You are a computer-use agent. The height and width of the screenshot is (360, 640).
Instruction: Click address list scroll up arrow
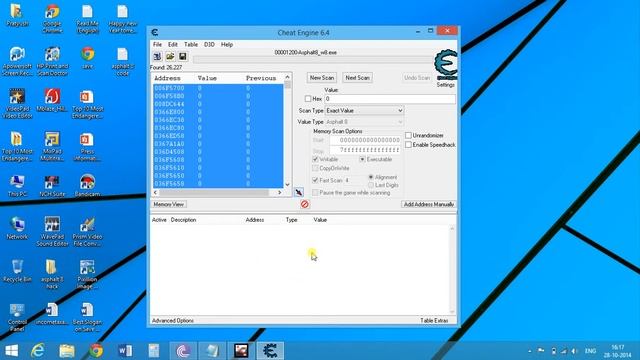point(287,77)
